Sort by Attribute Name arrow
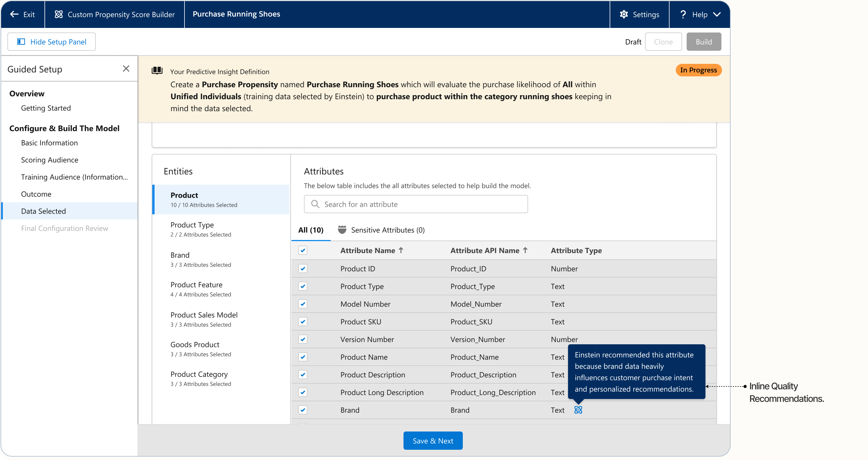 (401, 250)
